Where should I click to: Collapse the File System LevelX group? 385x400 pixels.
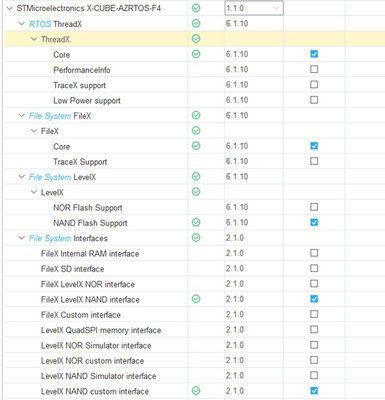(x=22, y=177)
